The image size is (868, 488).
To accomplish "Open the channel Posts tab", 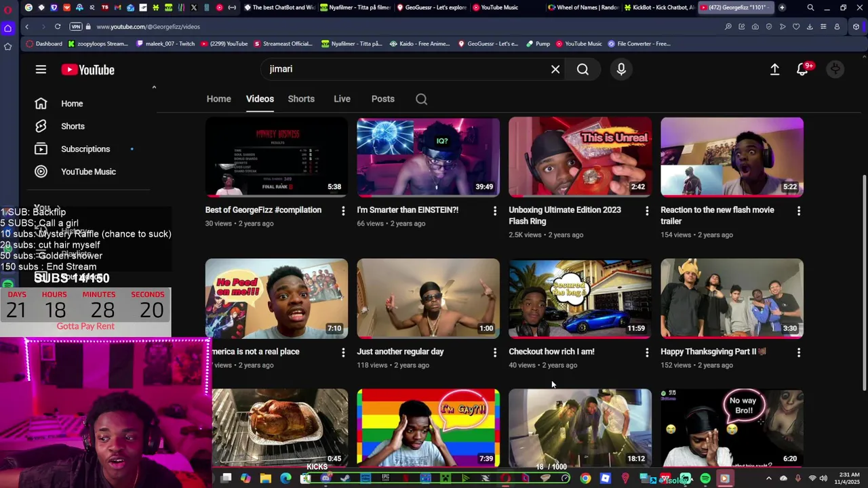I will click(382, 99).
